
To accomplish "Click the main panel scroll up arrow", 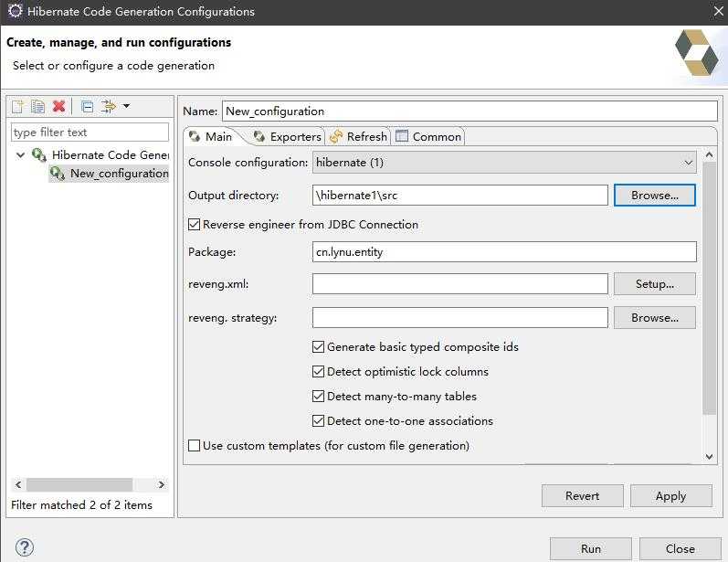I will coord(709,154).
